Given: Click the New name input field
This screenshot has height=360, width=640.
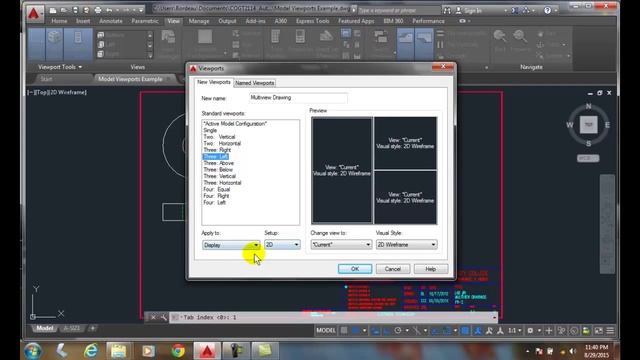Looking at the screenshot, I should click(x=298, y=98).
